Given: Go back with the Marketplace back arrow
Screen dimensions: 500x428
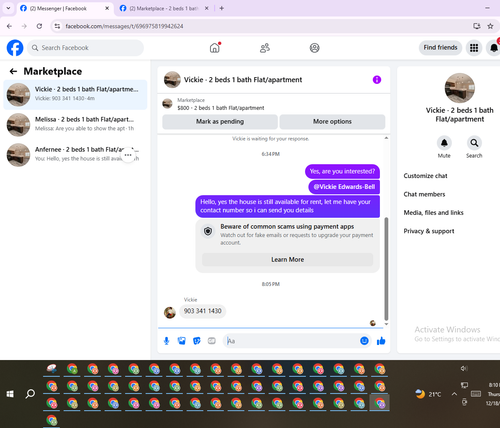Looking at the screenshot, I should [13, 71].
